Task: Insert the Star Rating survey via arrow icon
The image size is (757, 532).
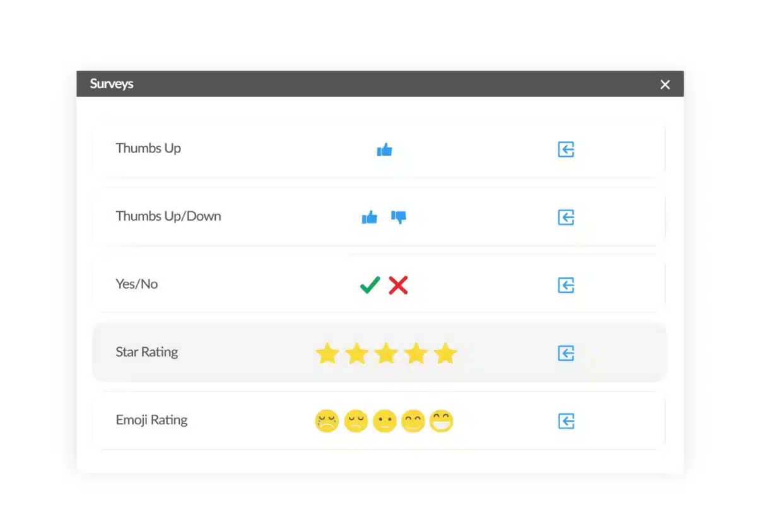Action: tap(566, 353)
